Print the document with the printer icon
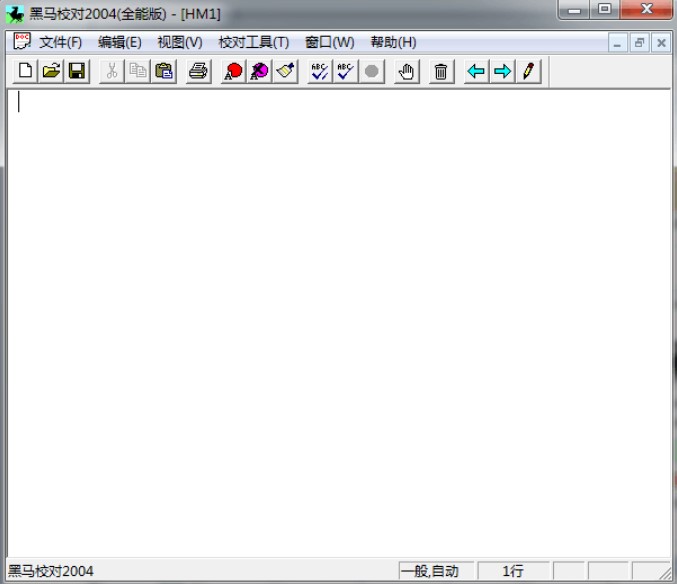 coord(199,71)
